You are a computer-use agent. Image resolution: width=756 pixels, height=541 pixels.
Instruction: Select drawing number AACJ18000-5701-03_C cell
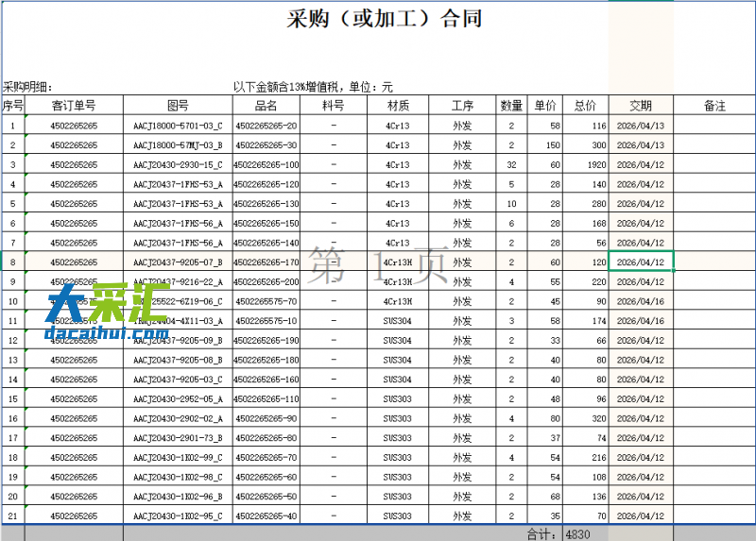178,126
